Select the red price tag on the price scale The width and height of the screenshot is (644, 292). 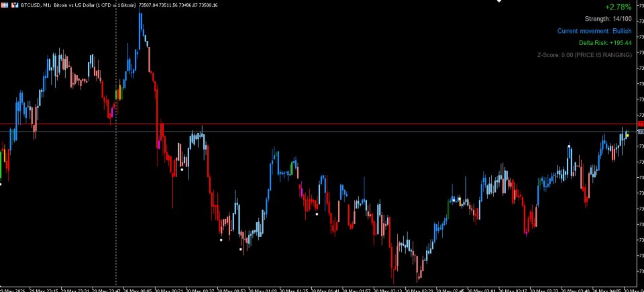click(641, 124)
